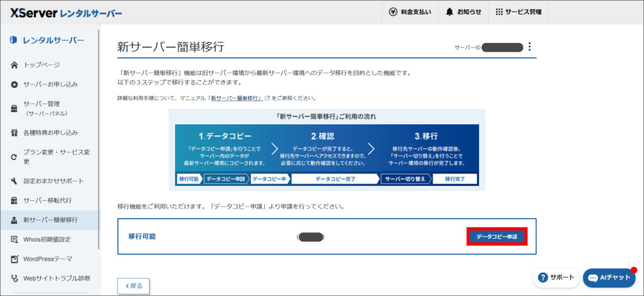Click the refresh icon next to プラン変更・サービス変更

coord(14,157)
